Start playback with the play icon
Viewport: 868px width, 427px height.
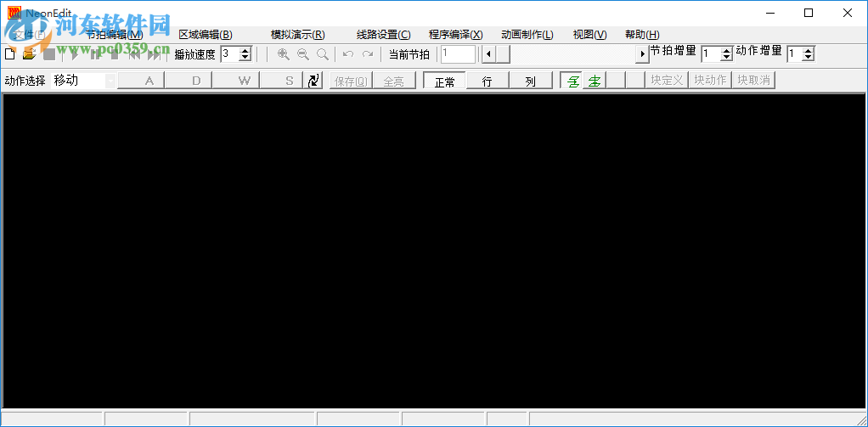[76, 54]
